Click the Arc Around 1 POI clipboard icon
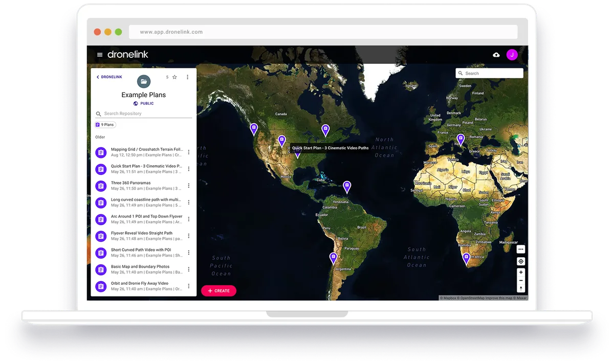The height and width of the screenshot is (364, 614). 101,219
